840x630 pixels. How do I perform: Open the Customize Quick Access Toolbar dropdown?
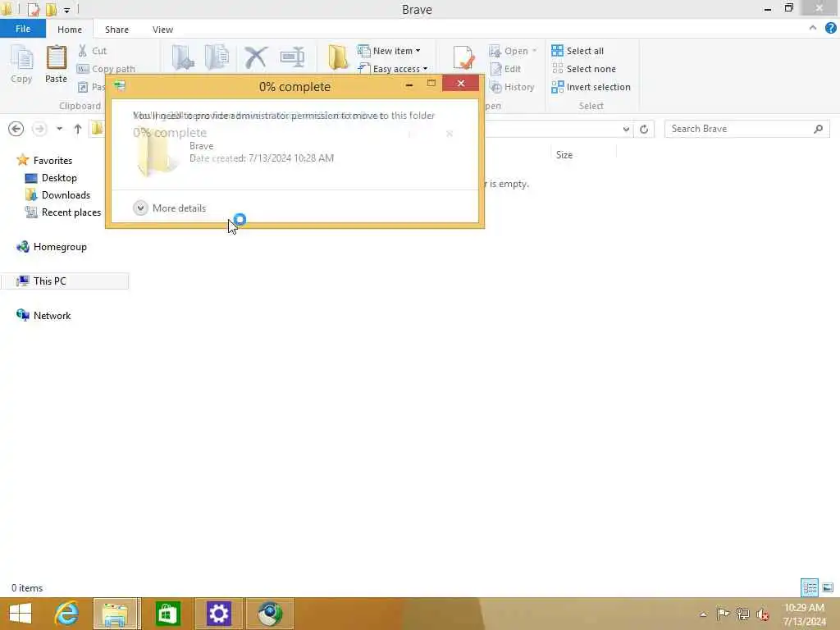click(x=67, y=10)
